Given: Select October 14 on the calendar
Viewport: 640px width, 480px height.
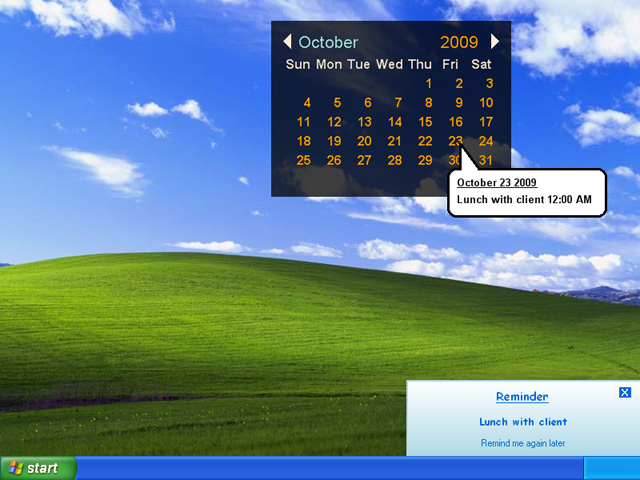Looking at the screenshot, I should click(395, 122).
